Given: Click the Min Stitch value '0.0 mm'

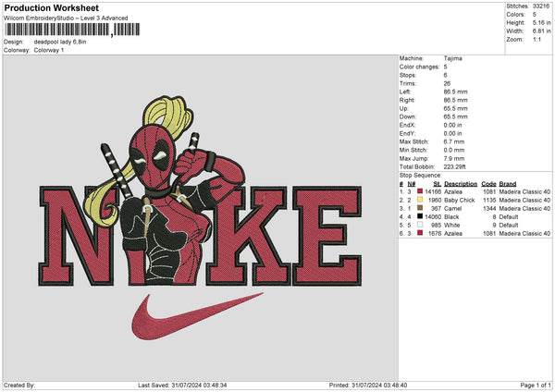Looking at the screenshot, I should coord(454,150).
